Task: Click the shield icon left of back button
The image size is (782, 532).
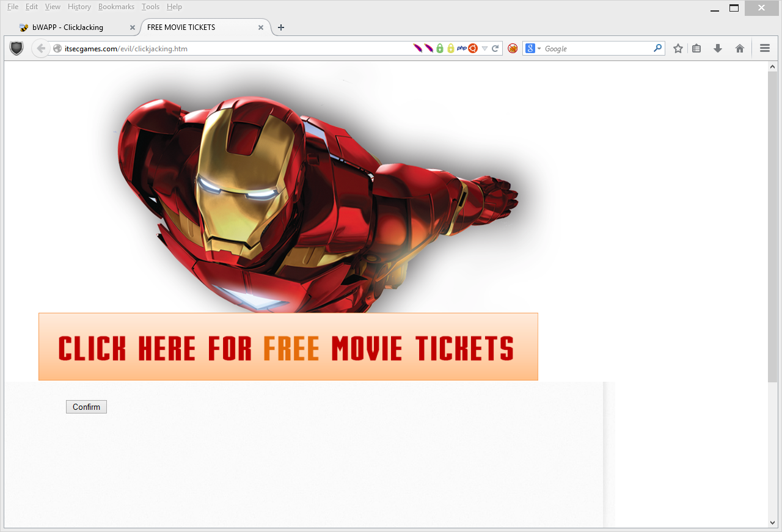Action: pos(16,48)
